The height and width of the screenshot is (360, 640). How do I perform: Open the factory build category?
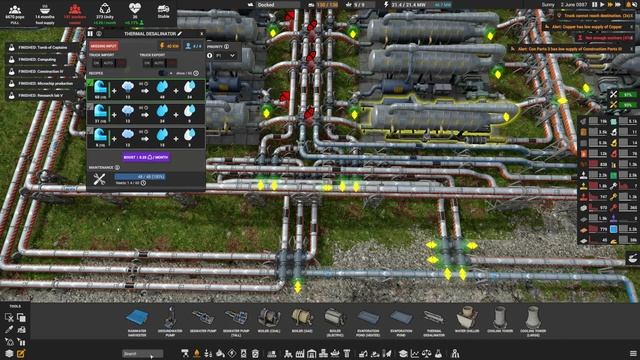pos(300,353)
